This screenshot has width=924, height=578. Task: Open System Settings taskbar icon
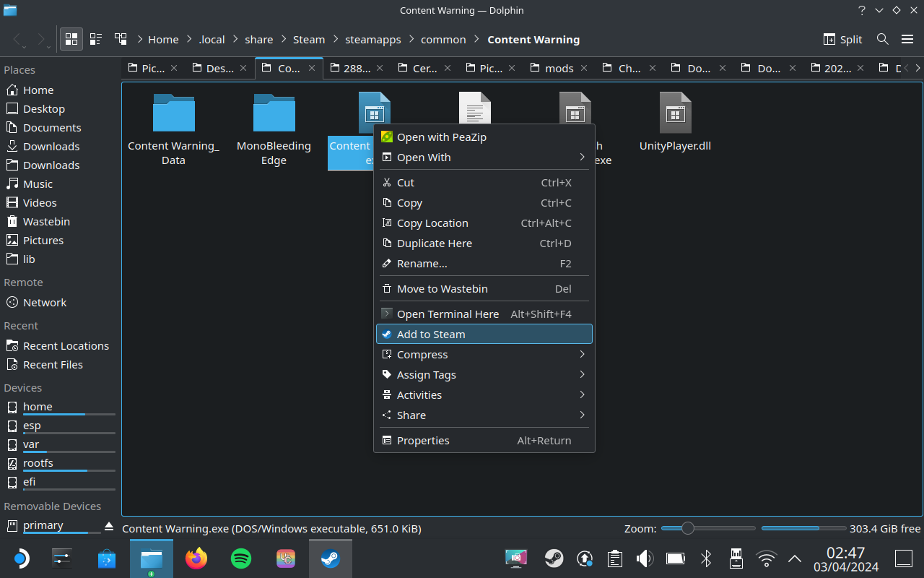[x=62, y=558]
